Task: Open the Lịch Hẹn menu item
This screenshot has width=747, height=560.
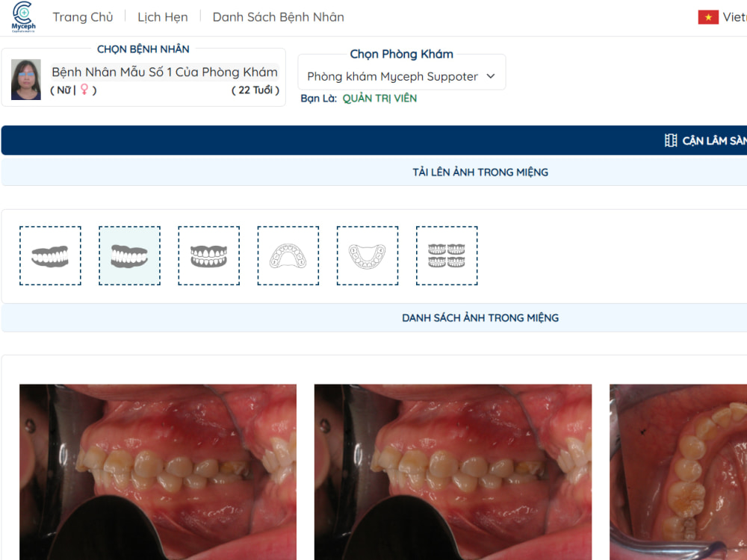Action: click(162, 17)
